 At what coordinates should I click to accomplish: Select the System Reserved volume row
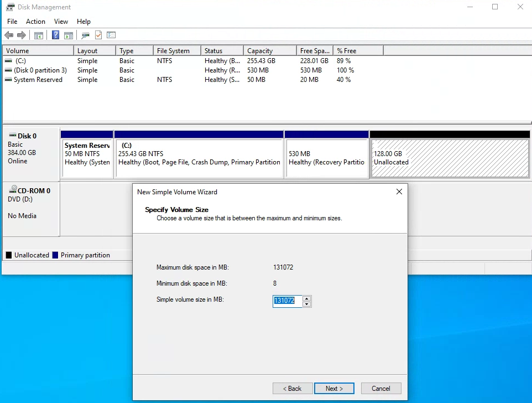coord(38,80)
